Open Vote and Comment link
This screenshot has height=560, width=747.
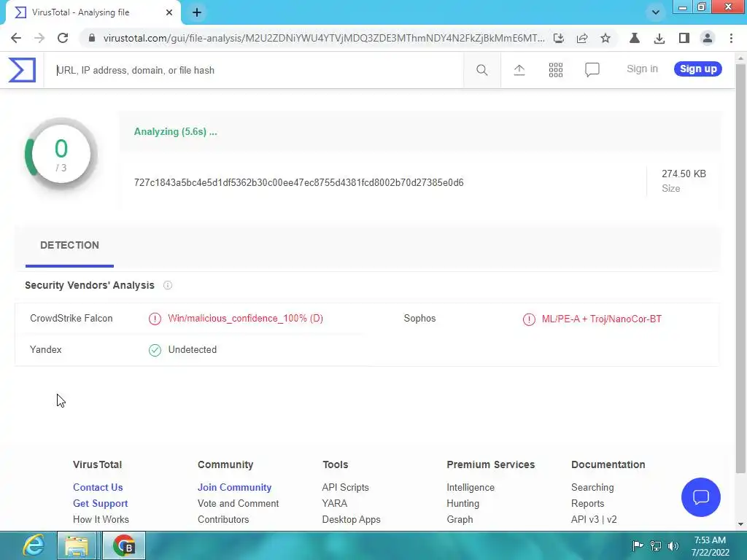(238, 504)
